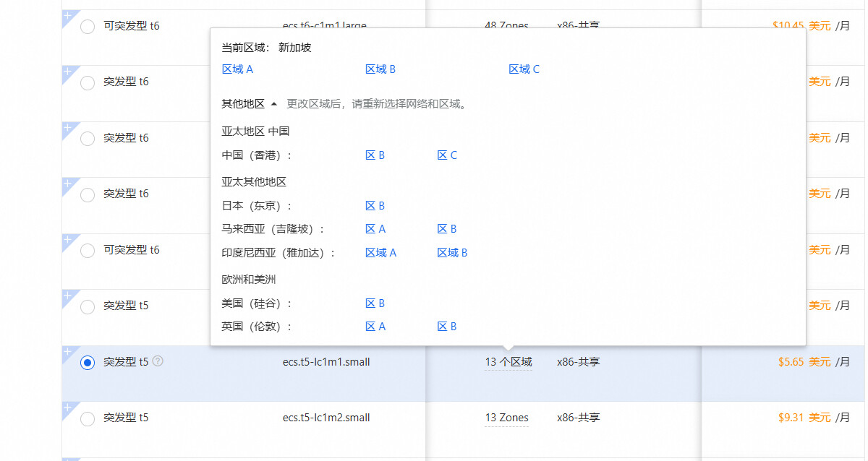Viewport: 868px width, 461px height.
Task: Select the ecs.t5-lc1m2.small radio button
Action: tap(88, 418)
